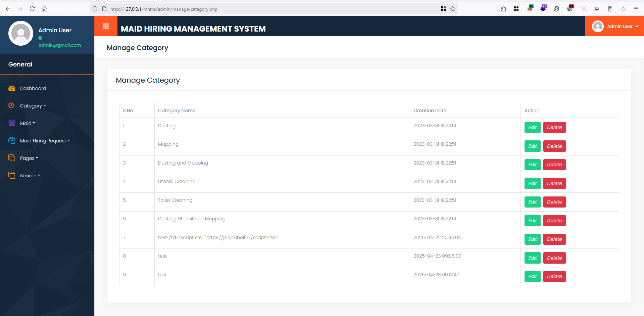The width and height of the screenshot is (644, 316).
Task: Reload the page with refresh icon
Action: pyautogui.click(x=32, y=9)
